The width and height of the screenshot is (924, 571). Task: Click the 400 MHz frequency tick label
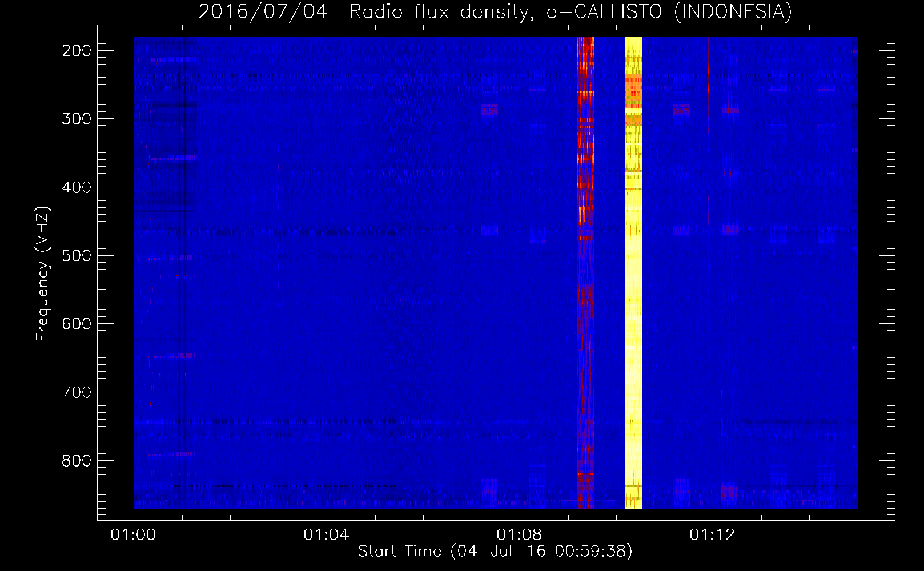pos(77,187)
